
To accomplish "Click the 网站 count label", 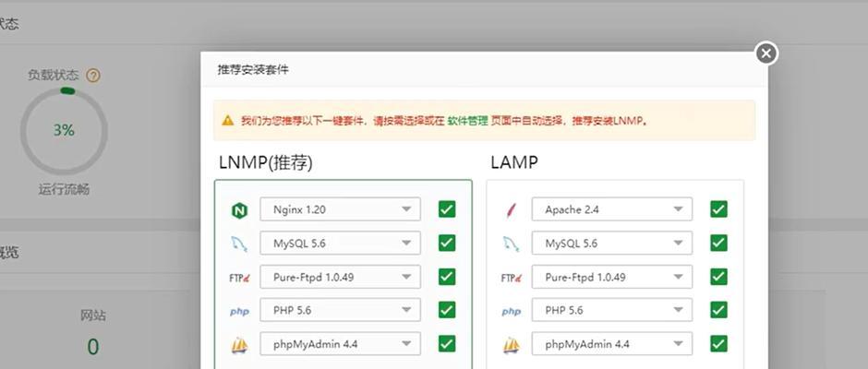I will tap(93, 315).
